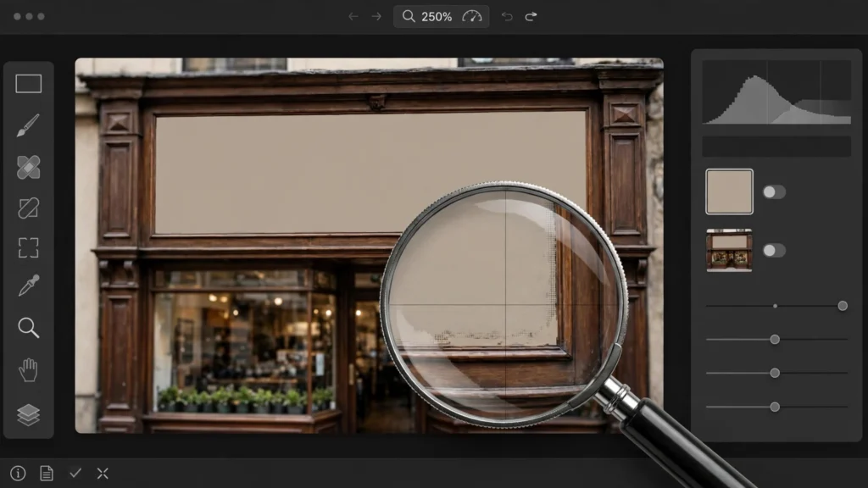Viewport: 868px width, 488px height.
Task: Select the hand pan tool
Action: pyautogui.click(x=28, y=370)
